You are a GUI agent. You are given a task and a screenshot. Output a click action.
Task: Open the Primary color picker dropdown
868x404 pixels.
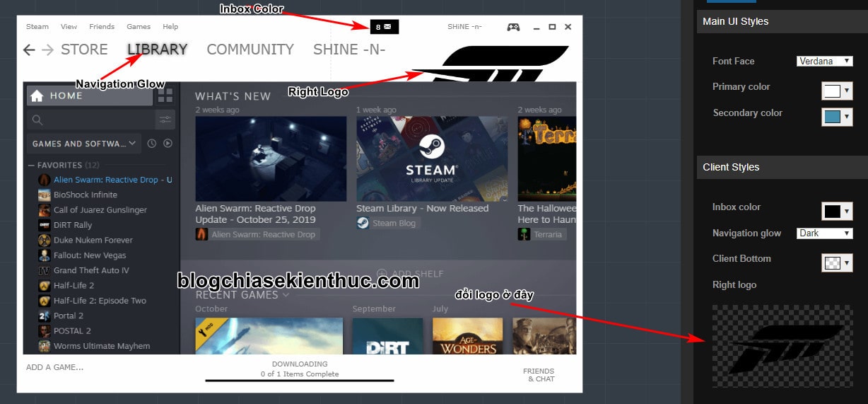(837, 91)
